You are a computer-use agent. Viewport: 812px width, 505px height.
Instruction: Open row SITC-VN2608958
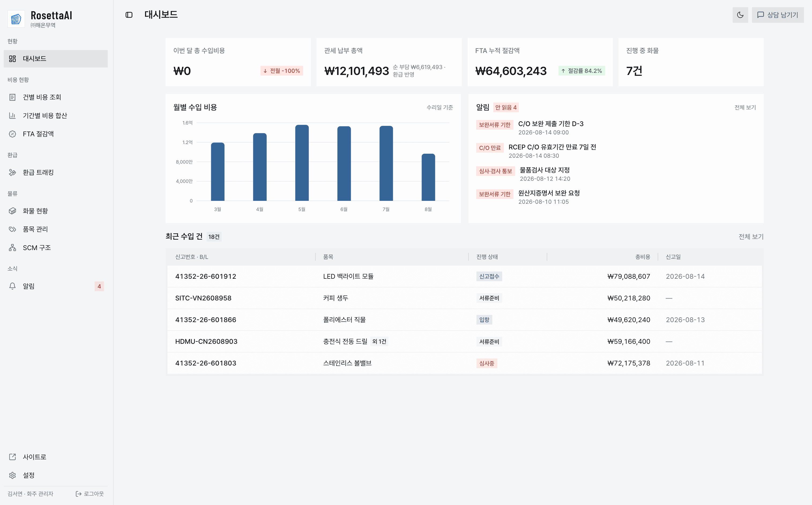coord(464,298)
